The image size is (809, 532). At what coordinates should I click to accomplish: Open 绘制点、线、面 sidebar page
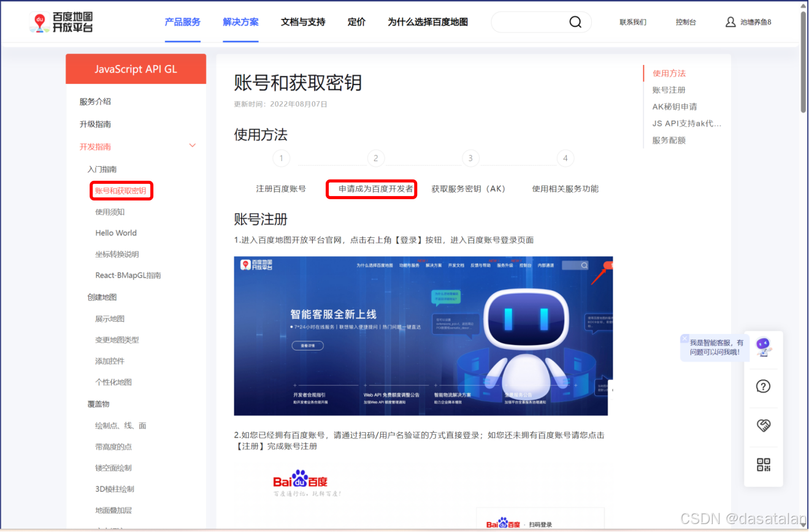pos(121,425)
